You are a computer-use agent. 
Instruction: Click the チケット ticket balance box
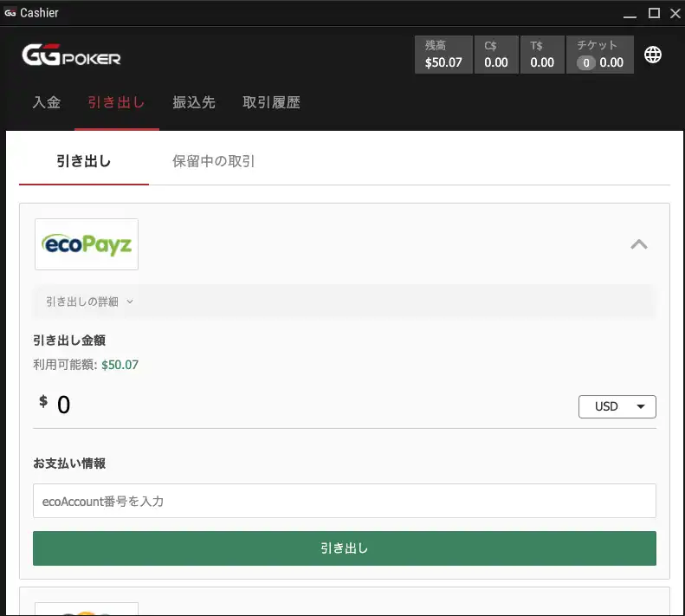click(x=599, y=55)
